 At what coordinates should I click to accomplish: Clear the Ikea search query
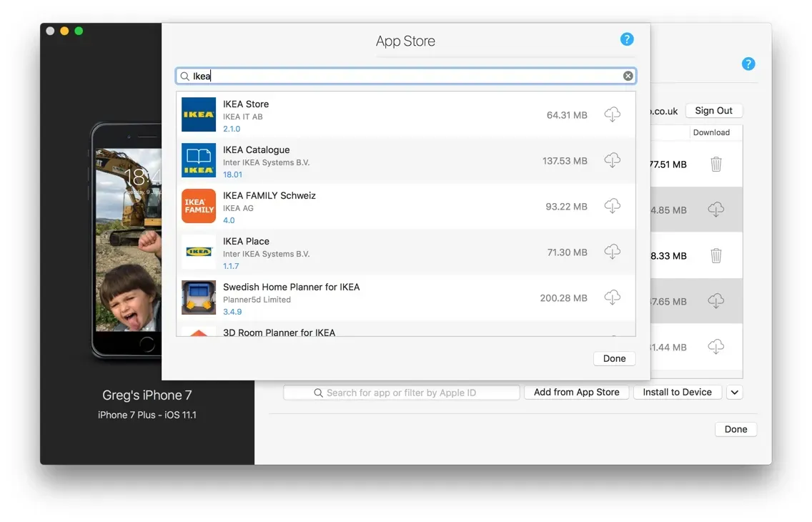628,75
